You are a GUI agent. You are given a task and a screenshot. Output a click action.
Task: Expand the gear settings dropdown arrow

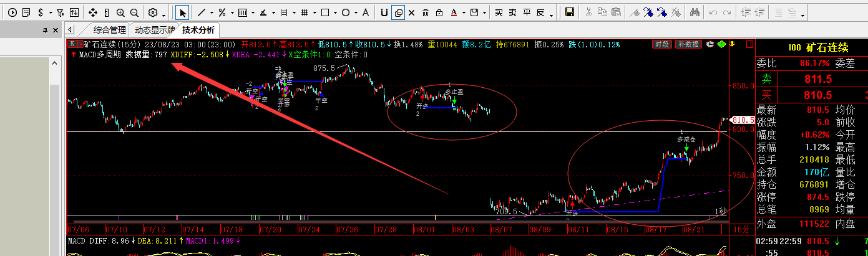164,16
